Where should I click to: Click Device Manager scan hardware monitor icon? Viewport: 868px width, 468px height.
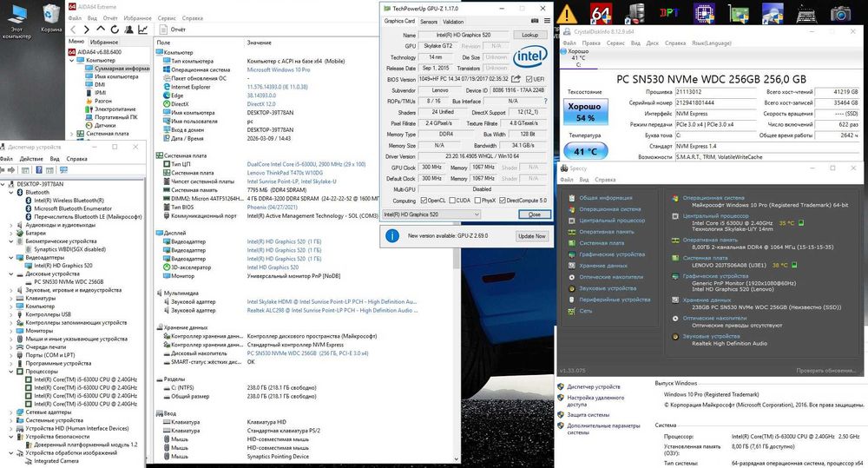[63, 170]
